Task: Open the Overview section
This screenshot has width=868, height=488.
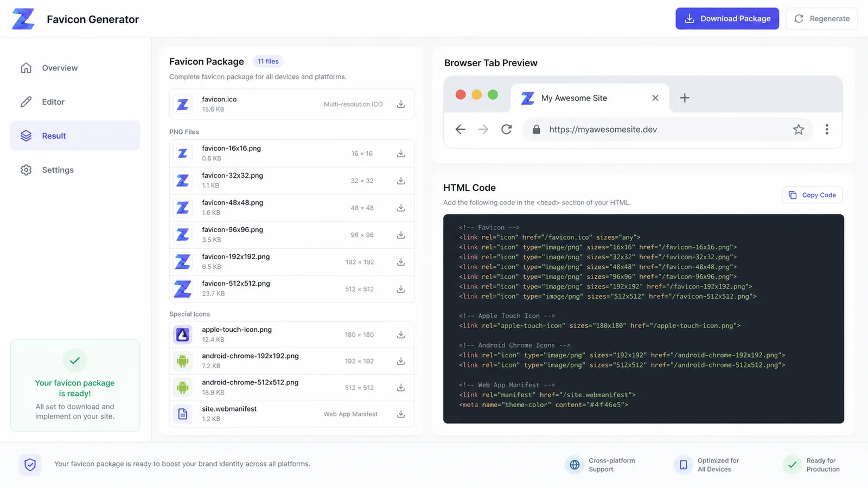Action: [75, 68]
